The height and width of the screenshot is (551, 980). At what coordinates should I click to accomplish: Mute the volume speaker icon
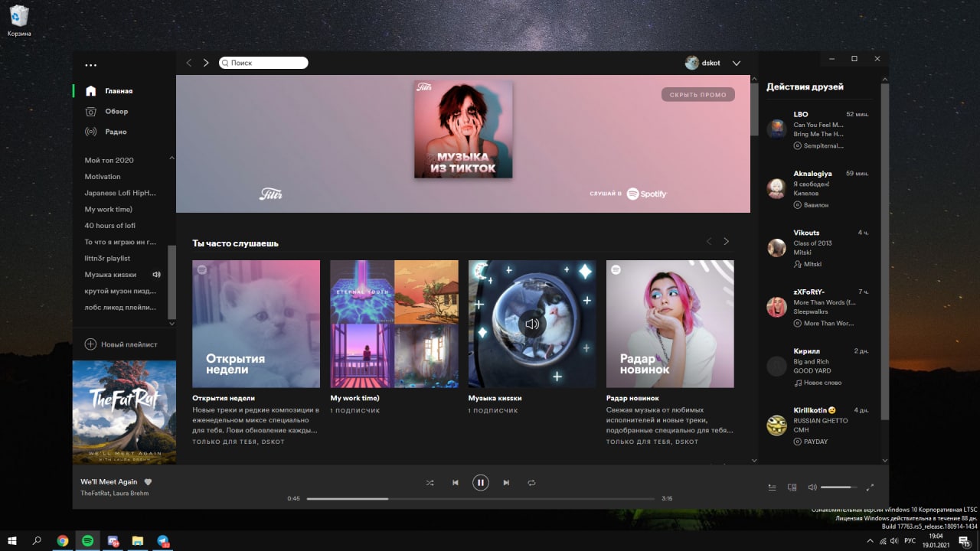[812, 487]
